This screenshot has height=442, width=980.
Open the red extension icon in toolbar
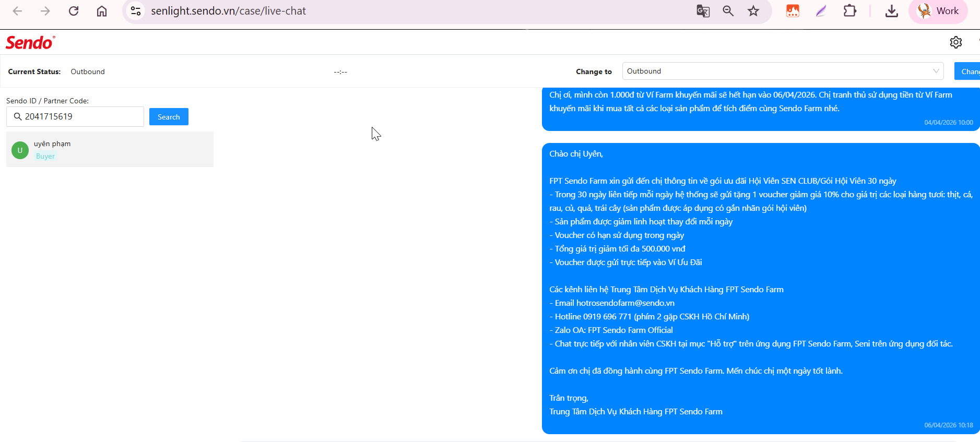793,11
